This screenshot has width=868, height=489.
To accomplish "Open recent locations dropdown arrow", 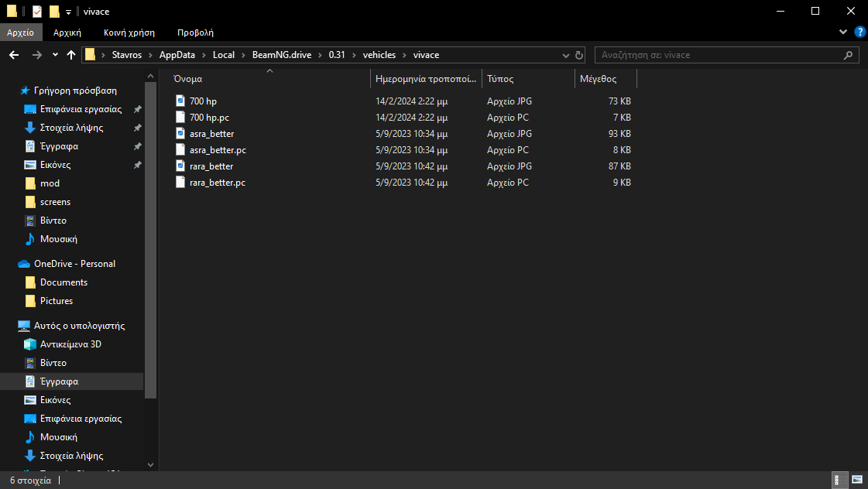I will click(x=55, y=55).
